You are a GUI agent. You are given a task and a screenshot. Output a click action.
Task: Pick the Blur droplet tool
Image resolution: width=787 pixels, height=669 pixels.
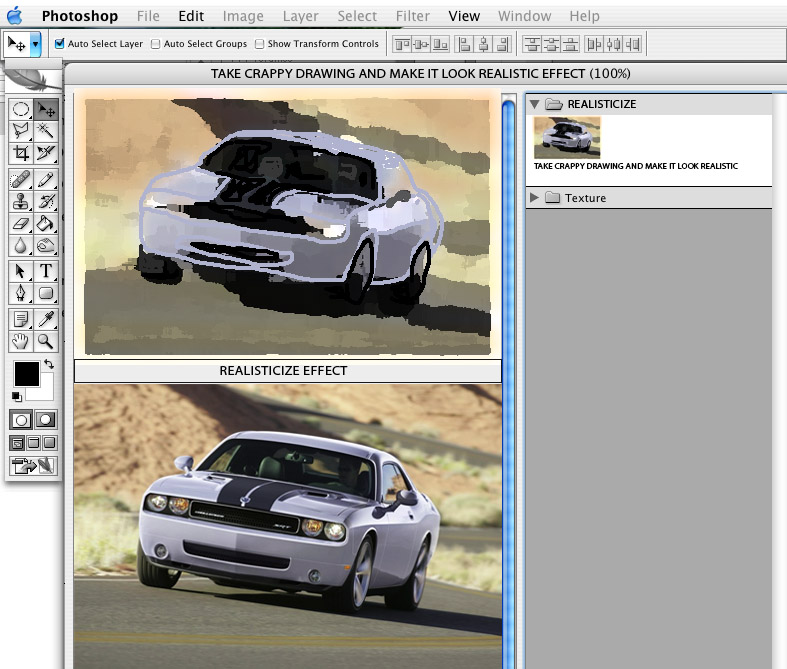click(x=21, y=245)
